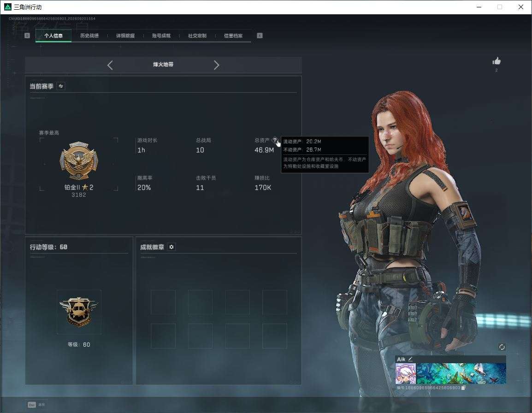532x413 pixels.
Task: Click the rank score 3182
Action: (x=79, y=195)
